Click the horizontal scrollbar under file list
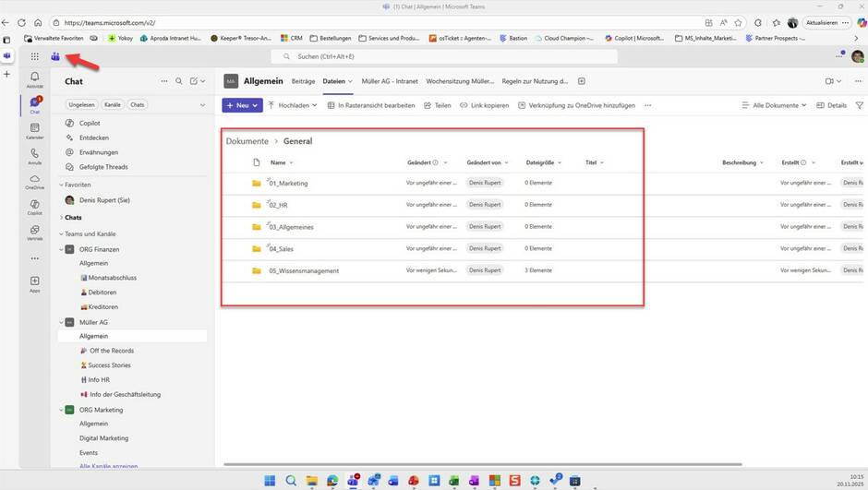This screenshot has width=868, height=490. point(483,464)
